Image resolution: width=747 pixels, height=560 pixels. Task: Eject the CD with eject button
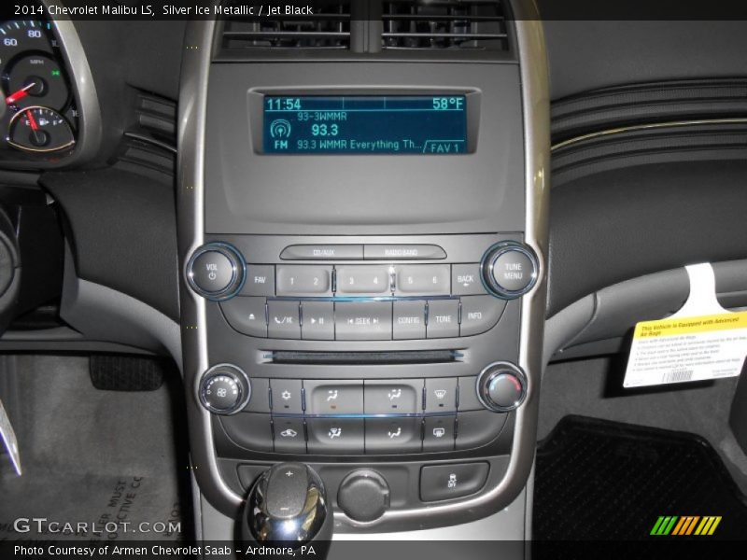click(x=251, y=317)
